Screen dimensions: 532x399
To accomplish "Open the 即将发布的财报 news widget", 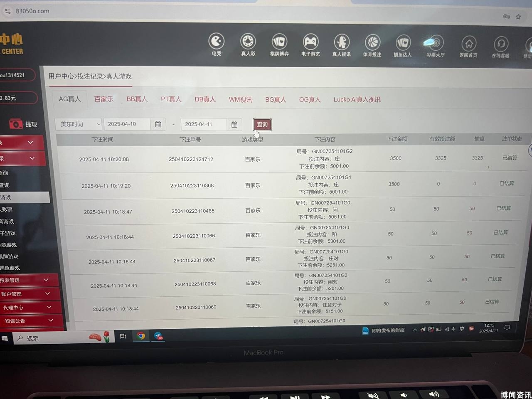I will pos(383,330).
